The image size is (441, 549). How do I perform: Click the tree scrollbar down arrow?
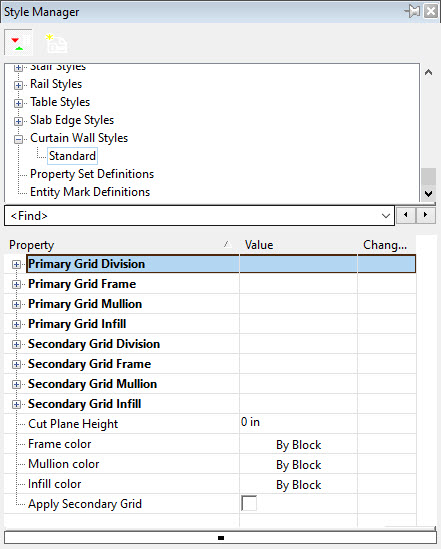pyautogui.click(x=428, y=193)
